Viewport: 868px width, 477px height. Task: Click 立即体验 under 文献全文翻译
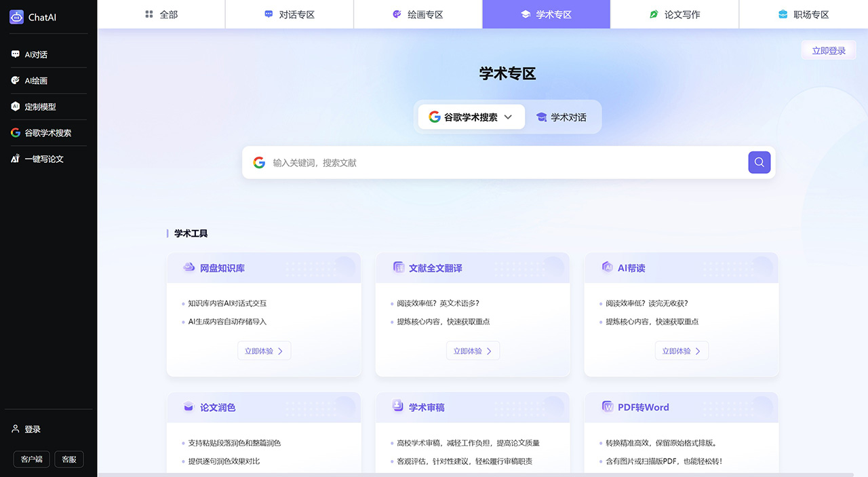[x=473, y=350]
